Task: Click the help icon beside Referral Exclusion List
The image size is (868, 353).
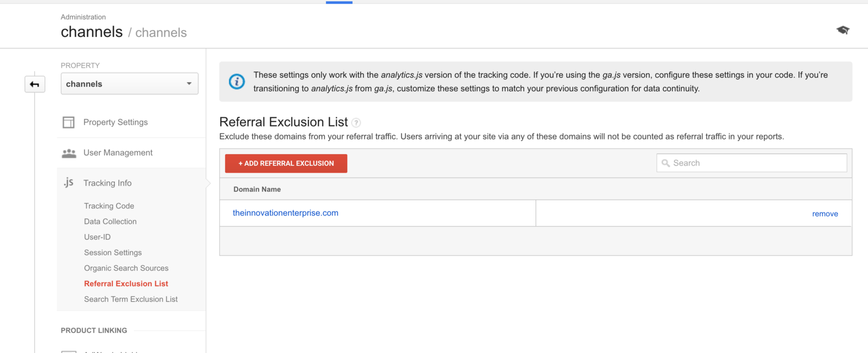Action: (x=356, y=123)
